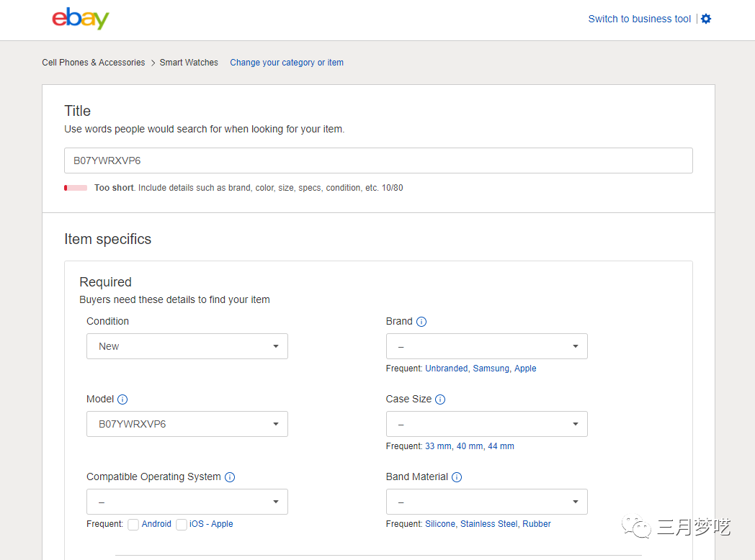
Task: Tick the Android checkbox
Action: pyautogui.click(x=133, y=525)
